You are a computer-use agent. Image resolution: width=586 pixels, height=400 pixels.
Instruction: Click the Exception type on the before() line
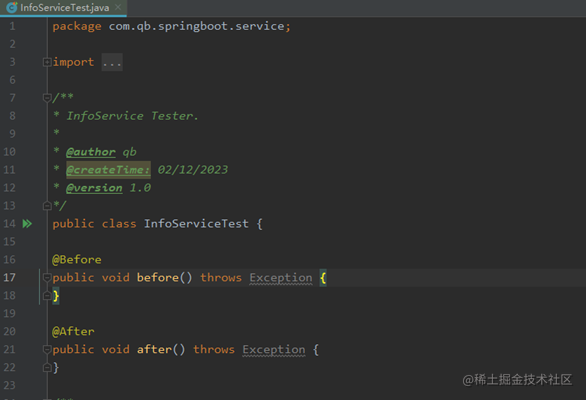click(x=281, y=278)
